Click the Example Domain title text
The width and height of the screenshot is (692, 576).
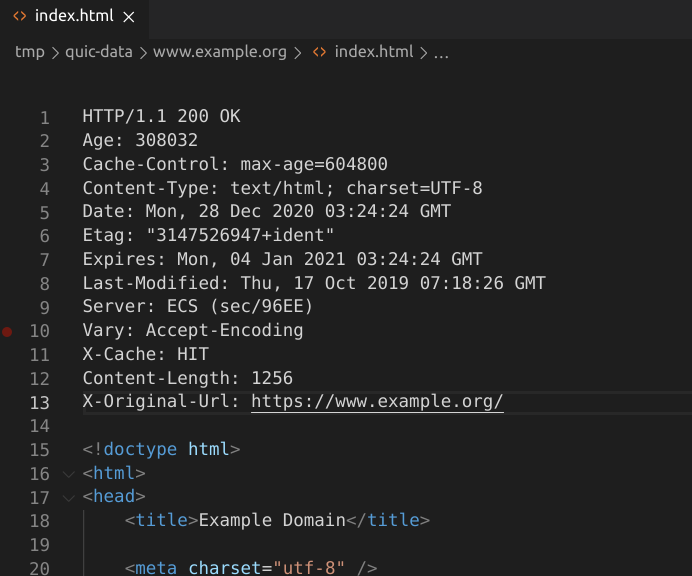pos(272,520)
